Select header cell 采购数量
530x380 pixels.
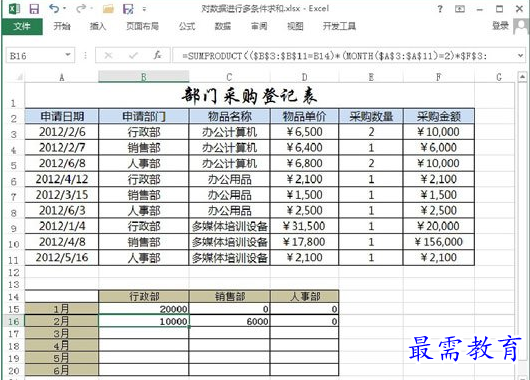pos(371,116)
